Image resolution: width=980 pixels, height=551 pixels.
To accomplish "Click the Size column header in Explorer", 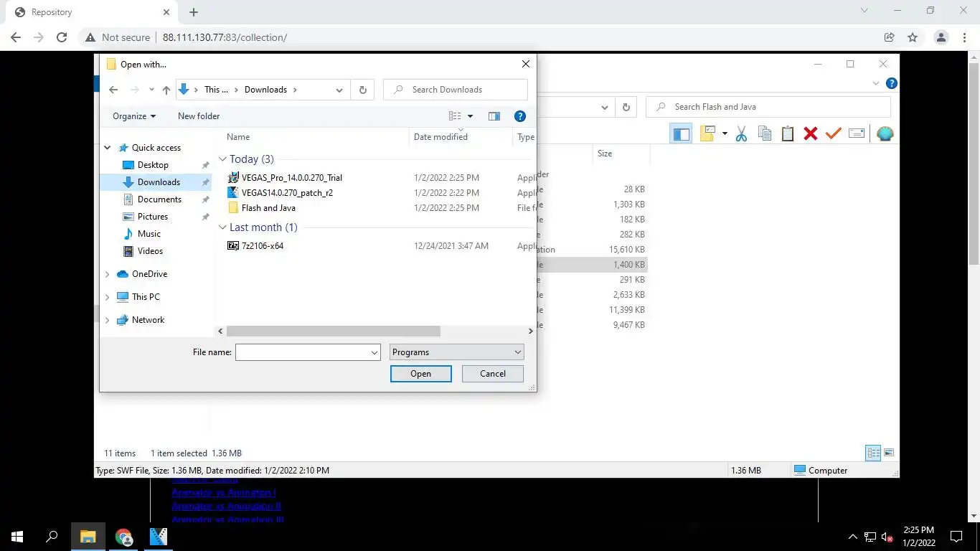I will pos(605,154).
